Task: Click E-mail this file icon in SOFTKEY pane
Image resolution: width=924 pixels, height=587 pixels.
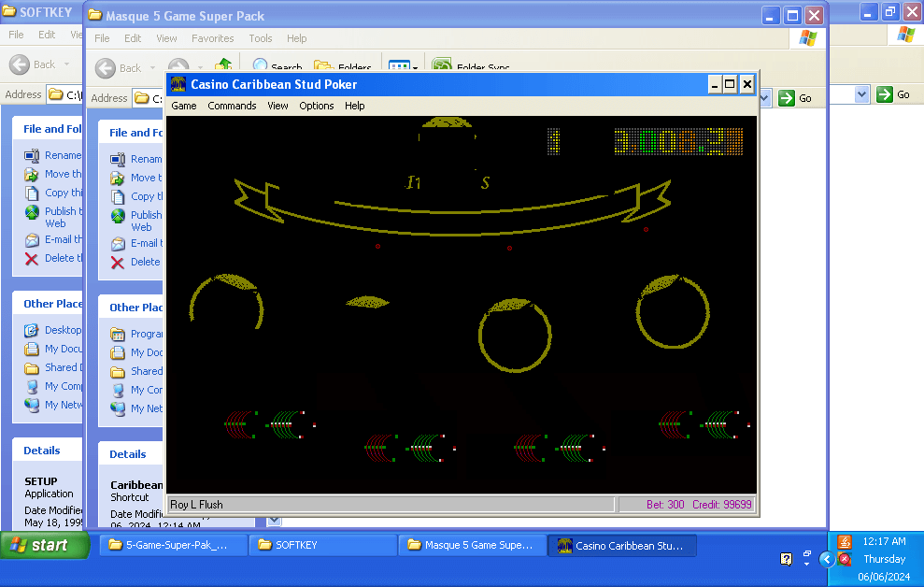Action: (x=32, y=240)
